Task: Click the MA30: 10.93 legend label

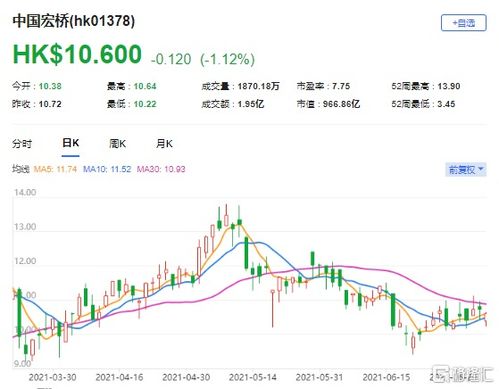Action: pos(161,169)
